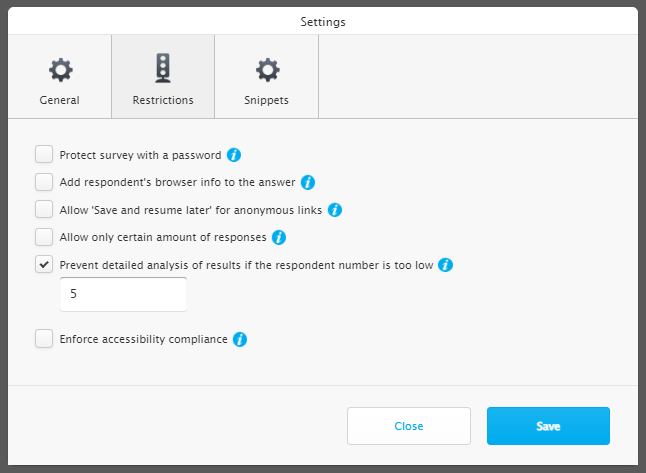This screenshot has height=473, width=646.
Task: Click the Restrictions traffic light icon
Action: [163, 68]
